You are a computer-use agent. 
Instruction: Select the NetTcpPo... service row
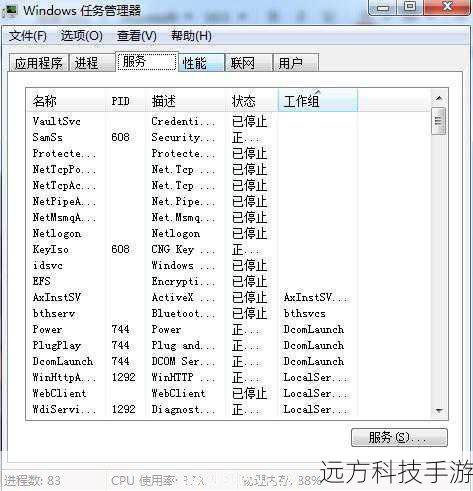point(228,169)
